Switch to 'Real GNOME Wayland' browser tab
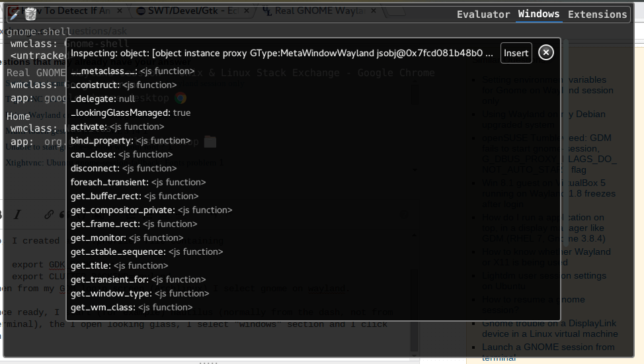Viewport: 644px width, 364px height. (x=319, y=11)
